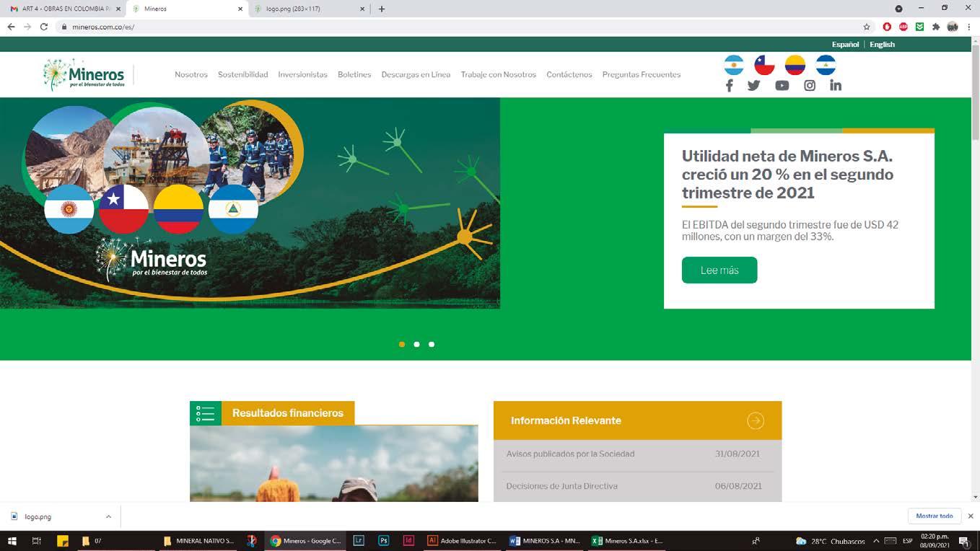Select the Argentina flag in the header

pyautogui.click(x=734, y=66)
